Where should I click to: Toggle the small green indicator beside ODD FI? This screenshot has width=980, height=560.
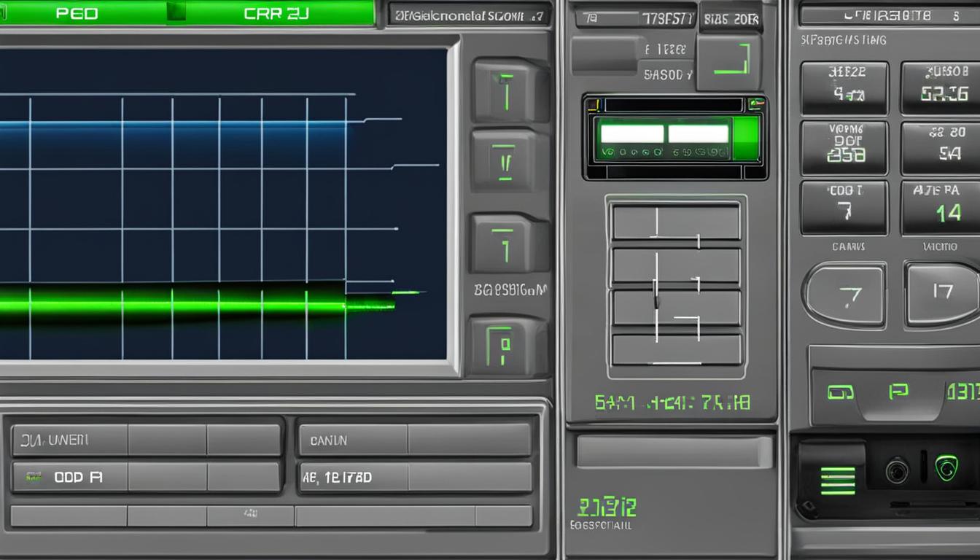[32, 478]
